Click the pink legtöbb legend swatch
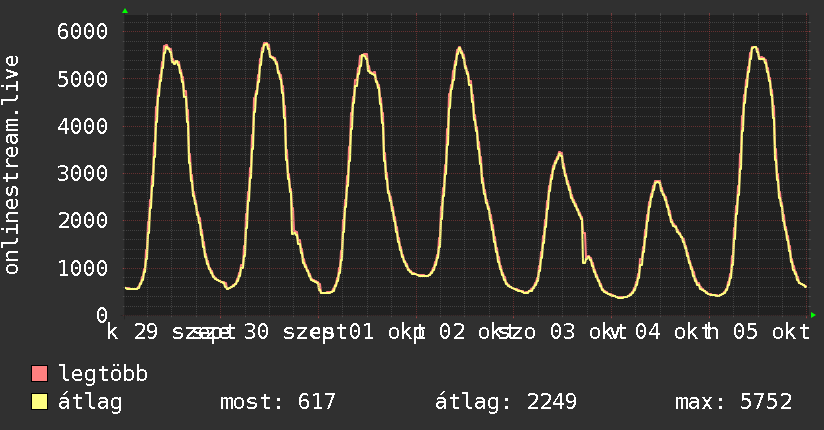Image resolution: width=824 pixels, height=430 pixels. click(x=39, y=374)
